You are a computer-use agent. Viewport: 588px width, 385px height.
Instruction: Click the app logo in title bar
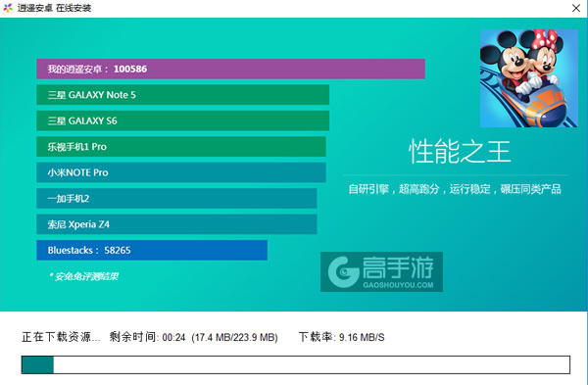(8, 8)
